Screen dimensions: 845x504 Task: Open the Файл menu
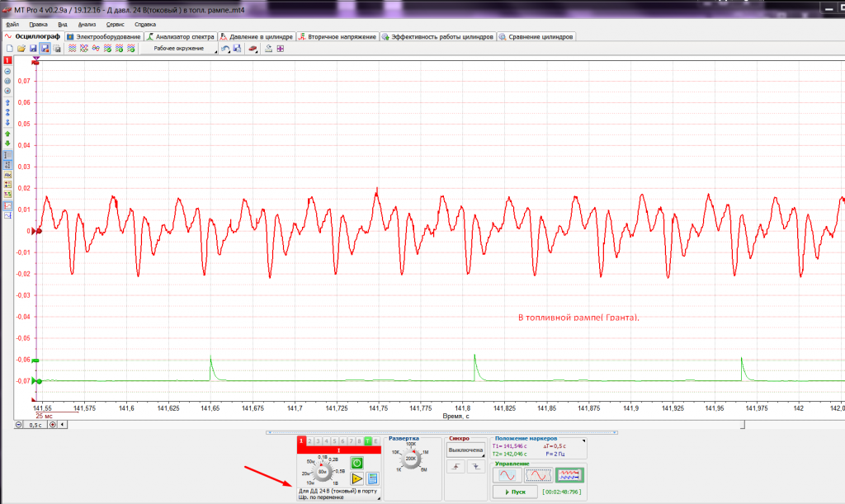[x=12, y=24]
